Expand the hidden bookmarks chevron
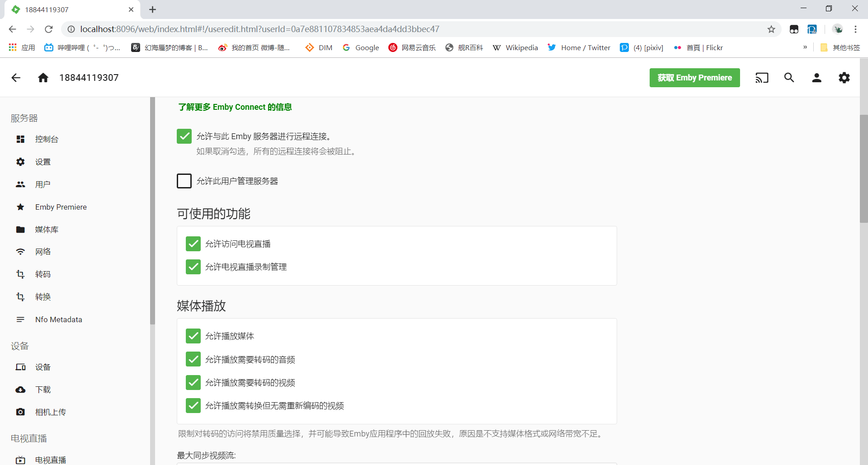Image resolution: width=868 pixels, height=465 pixels. (805, 47)
